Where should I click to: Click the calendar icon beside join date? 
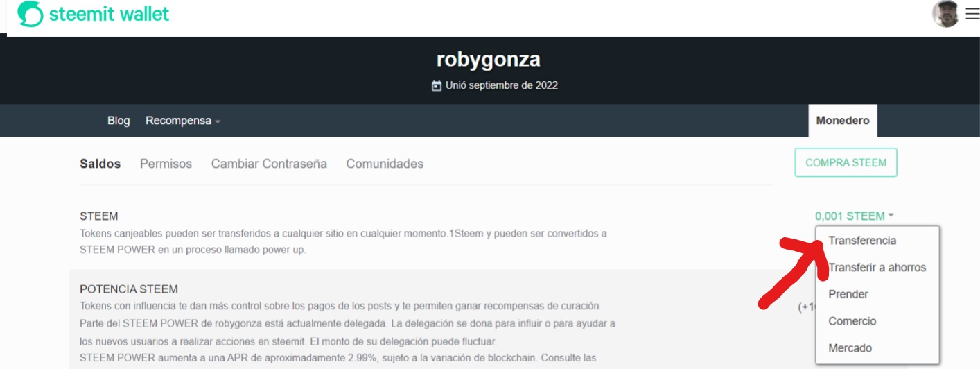[437, 86]
